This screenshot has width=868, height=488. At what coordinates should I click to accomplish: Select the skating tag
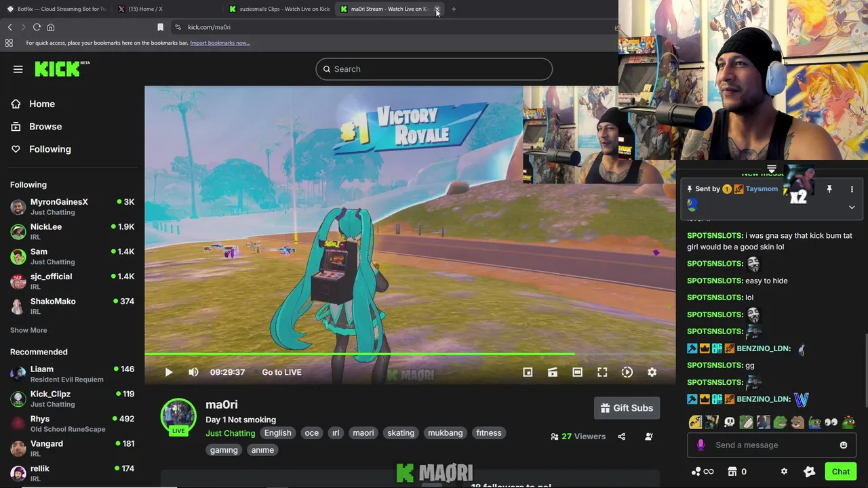point(401,433)
